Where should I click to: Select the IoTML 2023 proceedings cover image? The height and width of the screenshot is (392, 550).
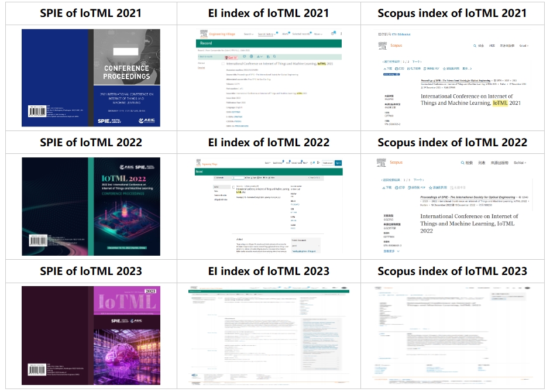[x=91, y=335]
